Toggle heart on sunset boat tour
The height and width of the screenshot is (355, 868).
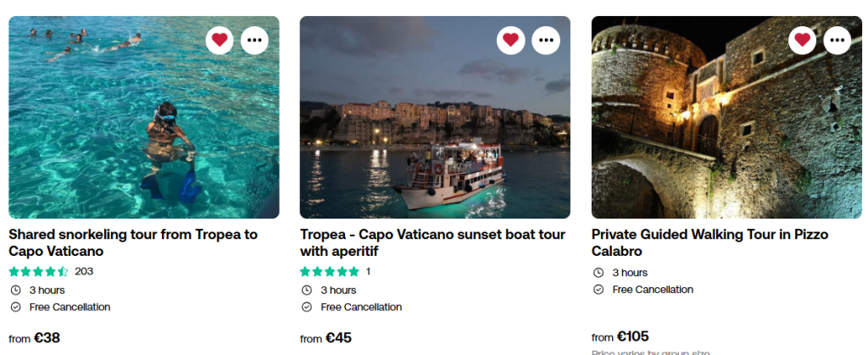click(510, 40)
